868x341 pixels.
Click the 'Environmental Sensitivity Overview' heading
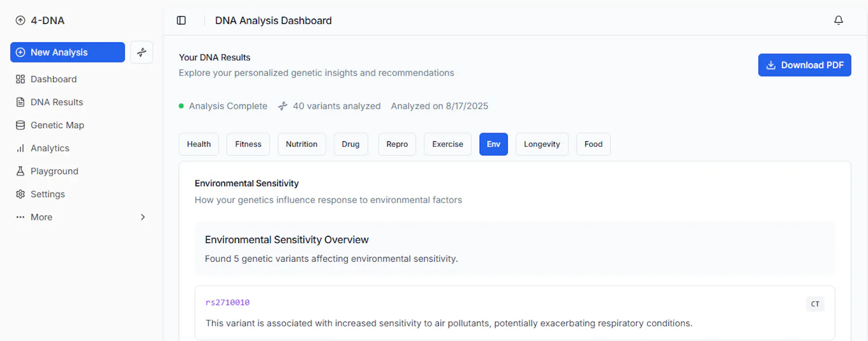click(287, 240)
